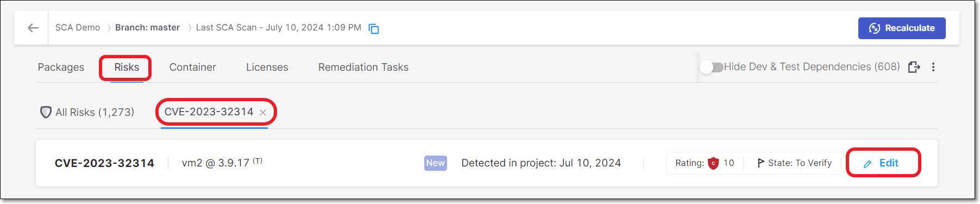Click the New status badge
The width and height of the screenshot is (980, 204).
[x=436, y=163]
